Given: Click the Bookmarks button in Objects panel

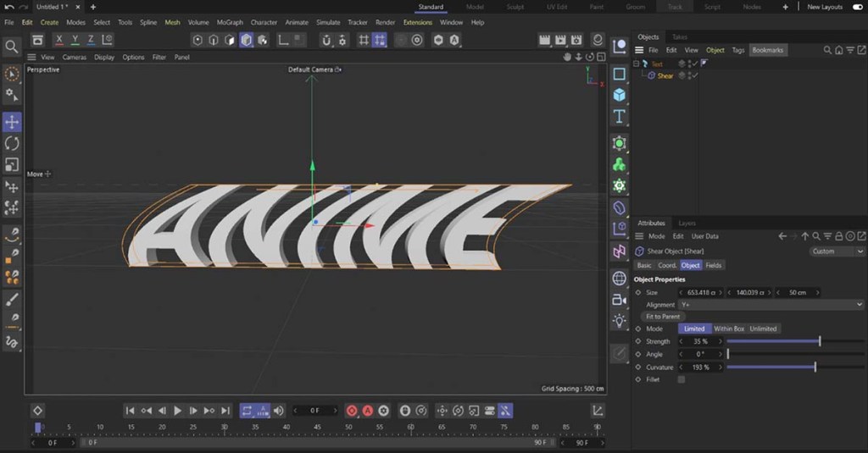Looking at the screenshot, I should coord(768,50).
